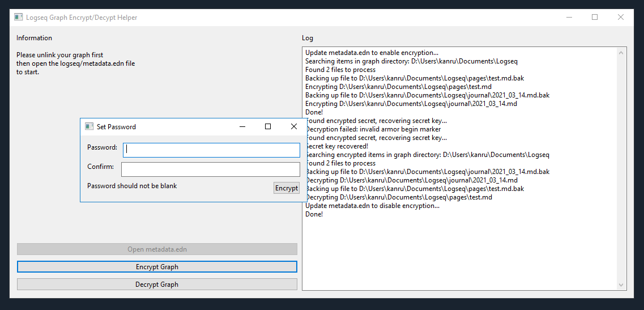Viewport: 644px width, 310px height.
Task: Click 'Secret key recovered!' log line
Action: pos(337,146)
